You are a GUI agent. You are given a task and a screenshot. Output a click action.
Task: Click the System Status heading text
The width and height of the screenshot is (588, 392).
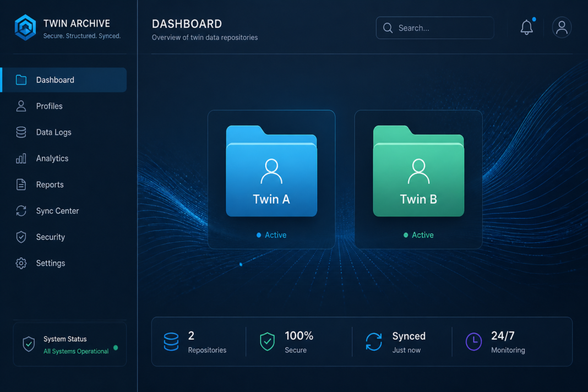click(x=65, y=339)
